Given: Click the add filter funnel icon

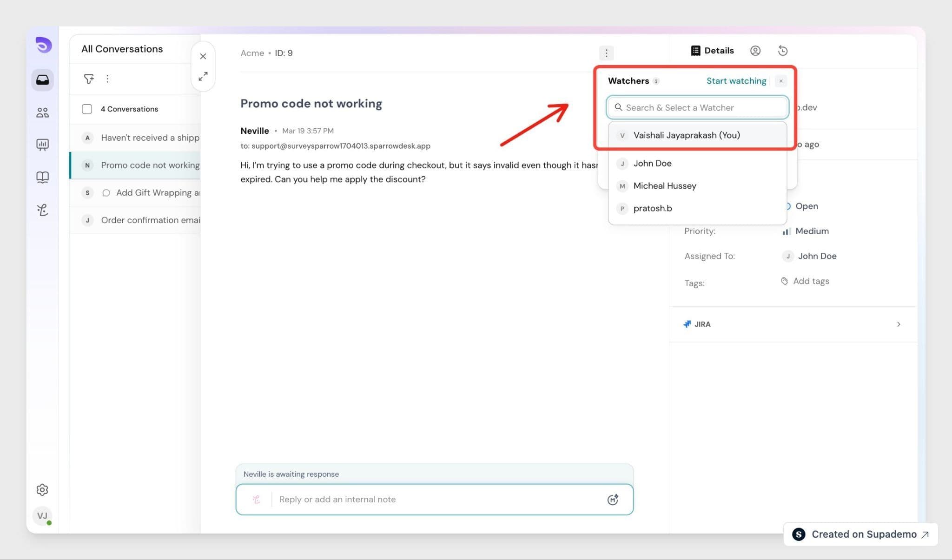Looking at the screenshot, I should (x=88, y=79).
